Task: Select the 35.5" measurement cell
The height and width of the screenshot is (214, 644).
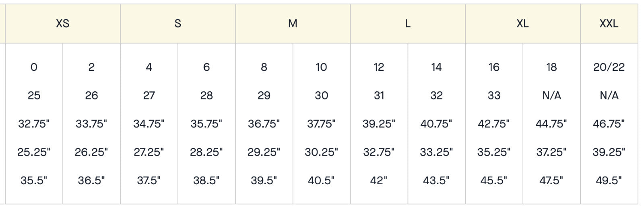Action: [34, 180]
